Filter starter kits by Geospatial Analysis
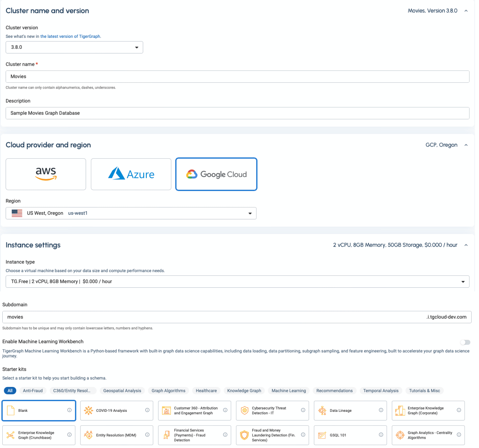479x448 pixels. point(122,391)
